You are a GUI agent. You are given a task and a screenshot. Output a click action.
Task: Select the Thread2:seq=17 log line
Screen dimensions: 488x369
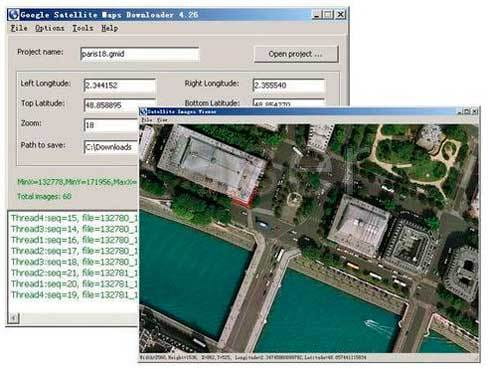tap(74, 251)
